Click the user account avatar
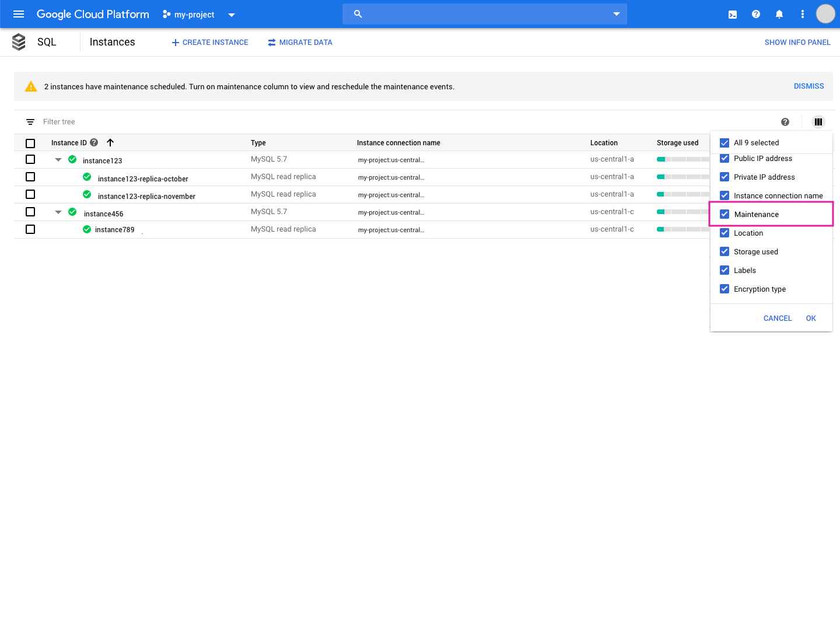The width and height of the screenshot is (840, 630). pos(825,14)
